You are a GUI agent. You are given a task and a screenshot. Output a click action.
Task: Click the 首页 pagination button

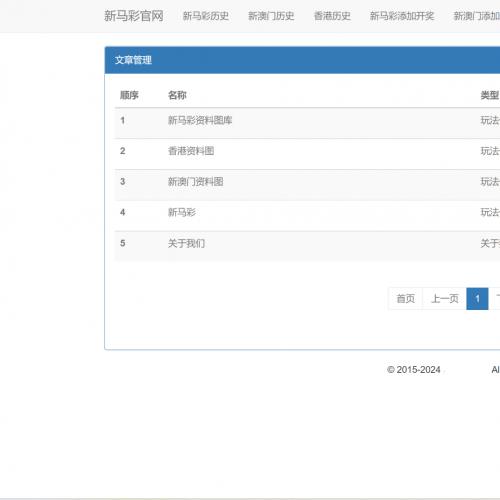click(406, 299)
